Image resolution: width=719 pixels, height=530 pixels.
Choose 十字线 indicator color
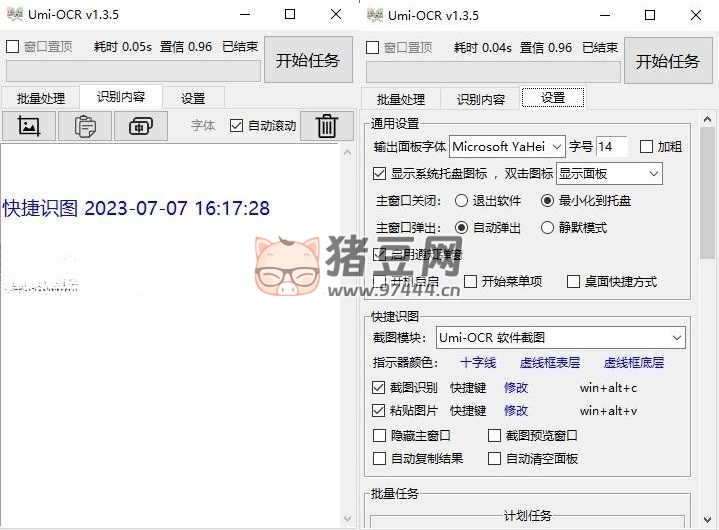coord(478,363)
